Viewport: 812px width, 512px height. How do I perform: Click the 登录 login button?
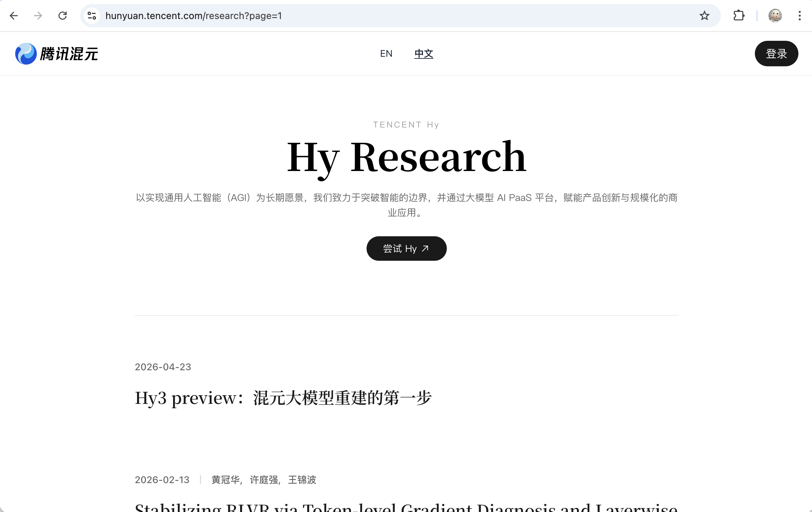click(776, 53)
